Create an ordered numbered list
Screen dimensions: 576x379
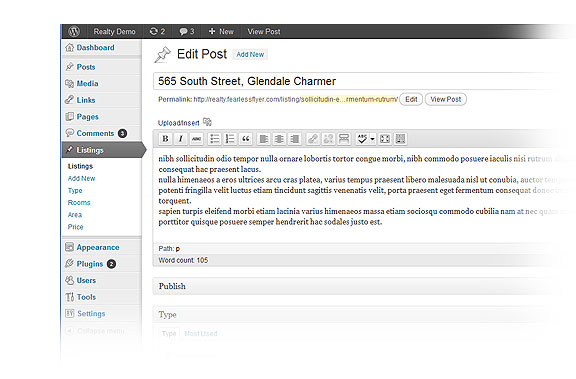230,139
